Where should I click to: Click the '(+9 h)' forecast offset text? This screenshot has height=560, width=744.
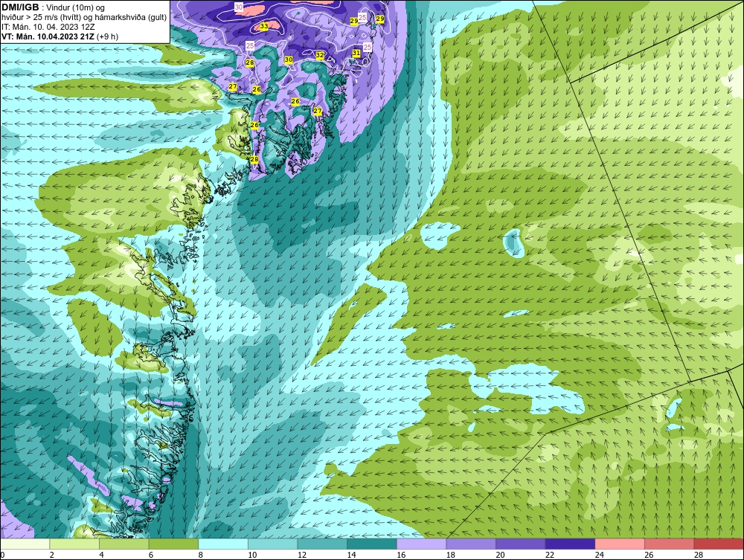click(x=108, y=36)
